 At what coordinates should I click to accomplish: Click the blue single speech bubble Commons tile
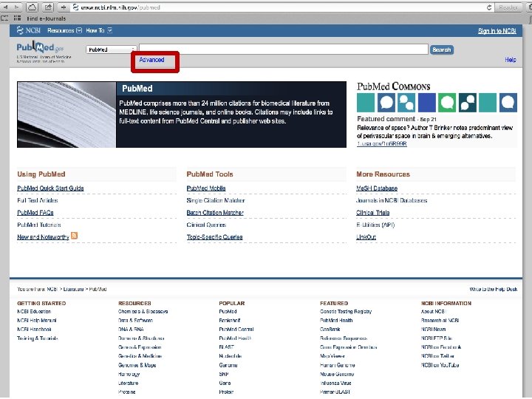(x=386, y=103)
